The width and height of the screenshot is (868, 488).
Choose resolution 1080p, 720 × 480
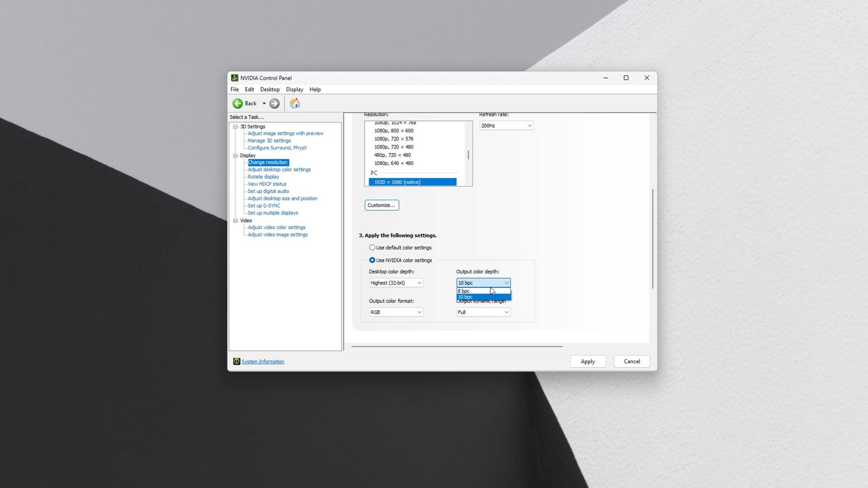394,147
